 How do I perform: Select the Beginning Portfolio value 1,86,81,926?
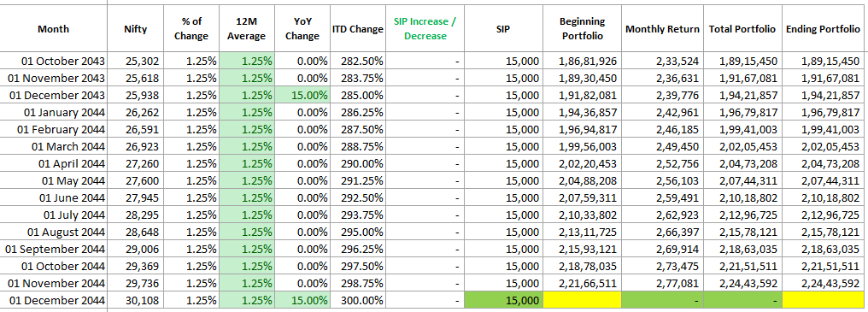583,61
